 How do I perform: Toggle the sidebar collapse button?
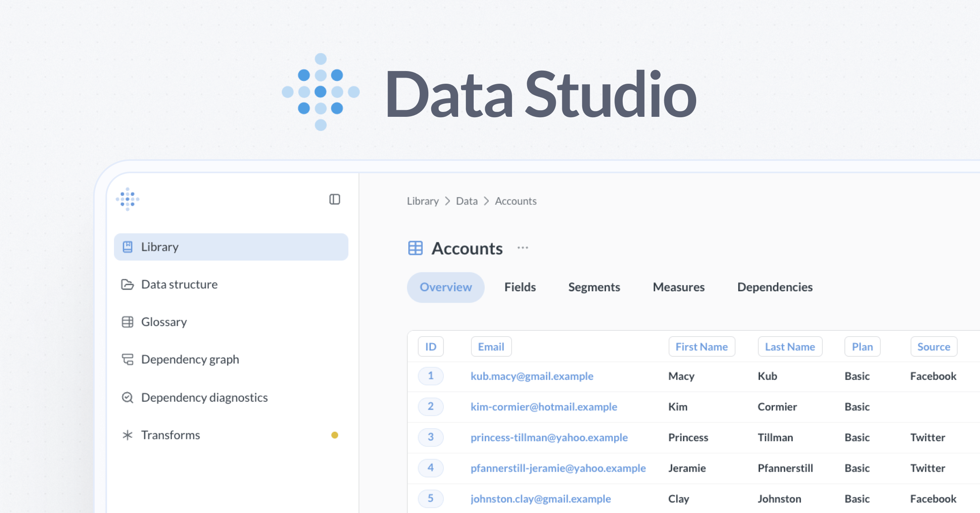click(334, 199)
